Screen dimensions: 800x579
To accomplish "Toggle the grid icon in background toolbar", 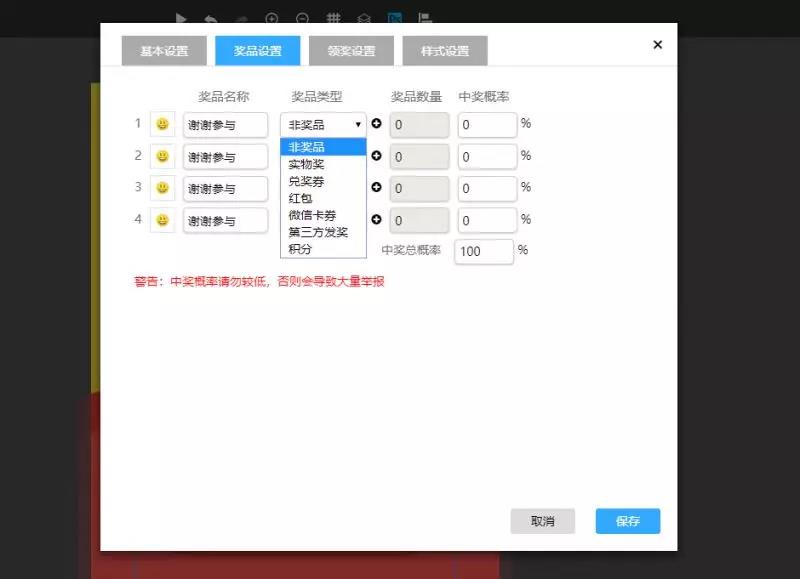I will pos(333,18).
